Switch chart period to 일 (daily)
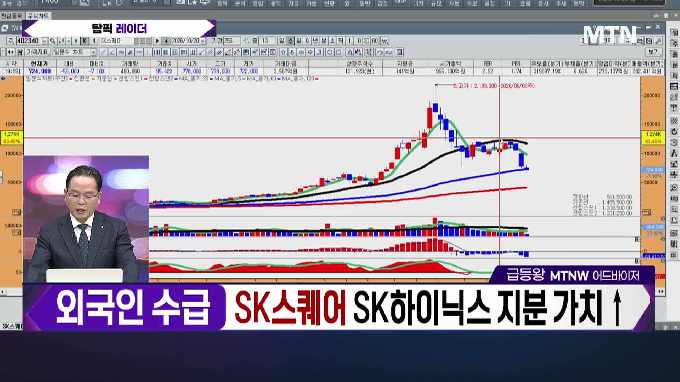Screen dimensions: 680x382 [x=282, y=41]
